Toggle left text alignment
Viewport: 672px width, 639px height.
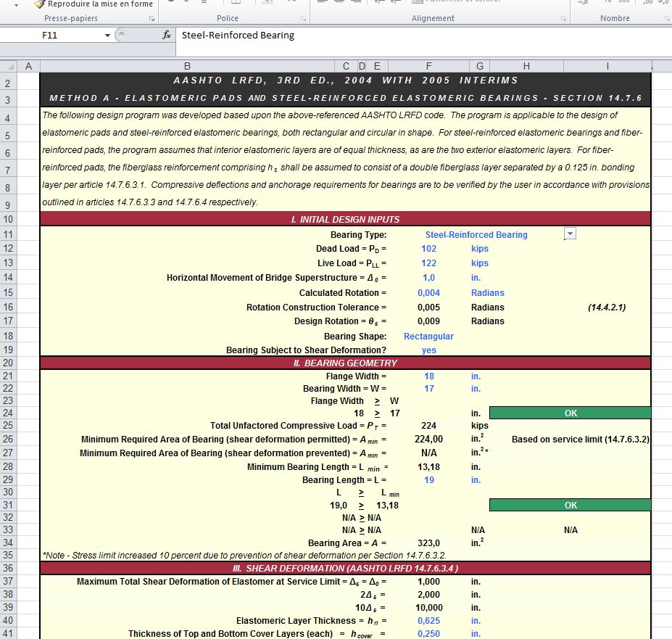pos(323,2)
